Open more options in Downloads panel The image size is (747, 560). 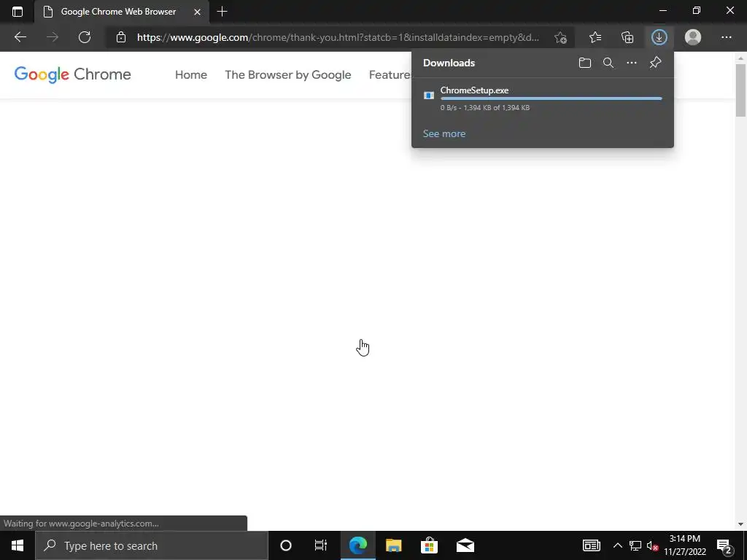(x=631, y=63)
